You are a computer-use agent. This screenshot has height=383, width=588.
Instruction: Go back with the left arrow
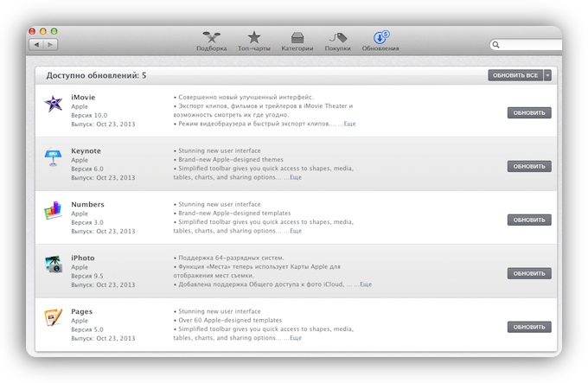pos(36,45)
